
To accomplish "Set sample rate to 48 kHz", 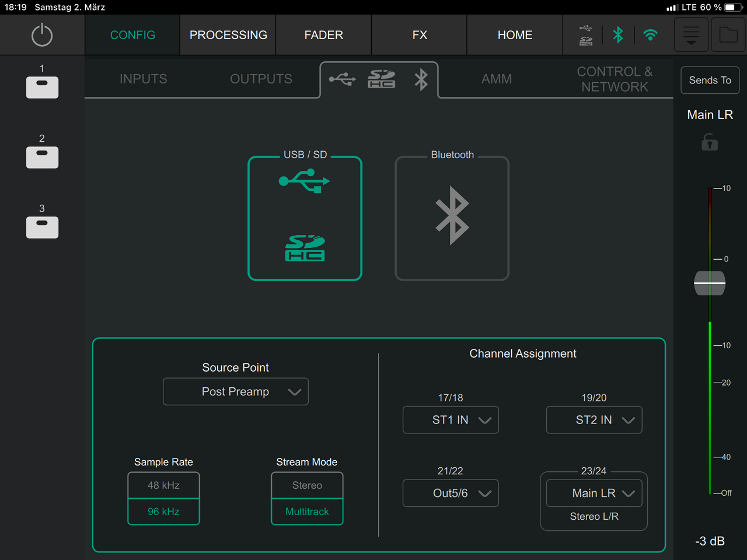I will click(x=163, y=485).
